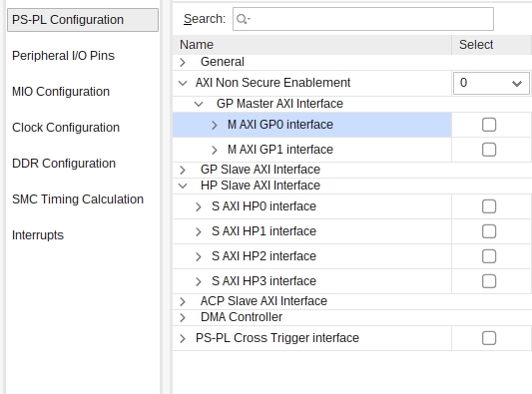
Task: Check the S AXI HP1 interface box
Action: pyautogui.click(x=489, y=231)
